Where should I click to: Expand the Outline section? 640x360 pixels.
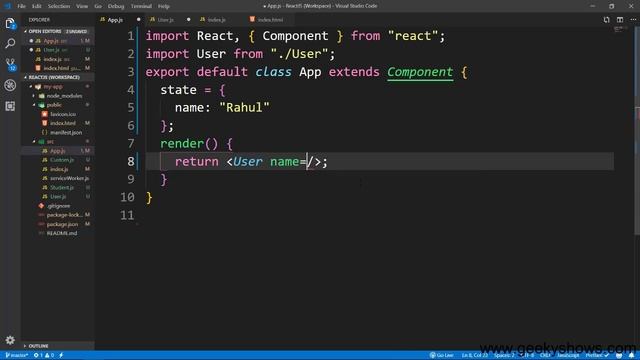click(58, 346)
